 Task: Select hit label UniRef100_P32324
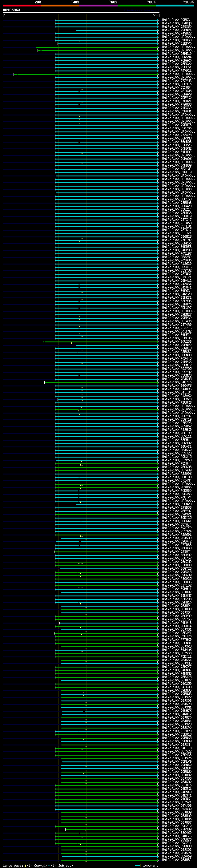click(x=177, y=531)
